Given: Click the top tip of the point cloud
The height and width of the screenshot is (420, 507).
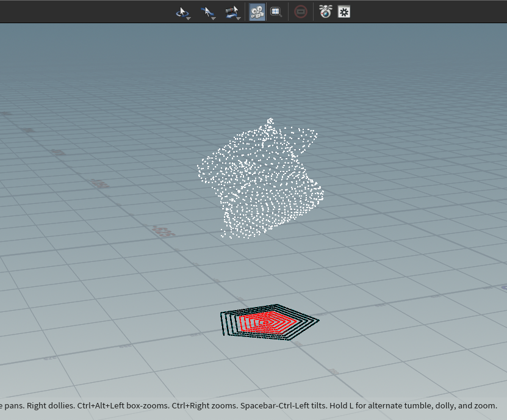Looking at the screenshot, I should pyautogui.click(x=270, y=121).
